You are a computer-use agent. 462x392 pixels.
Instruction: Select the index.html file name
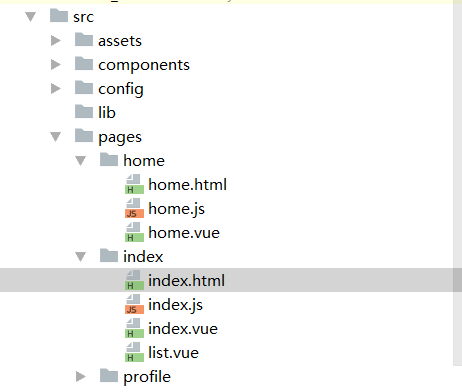tap(186, 280)
